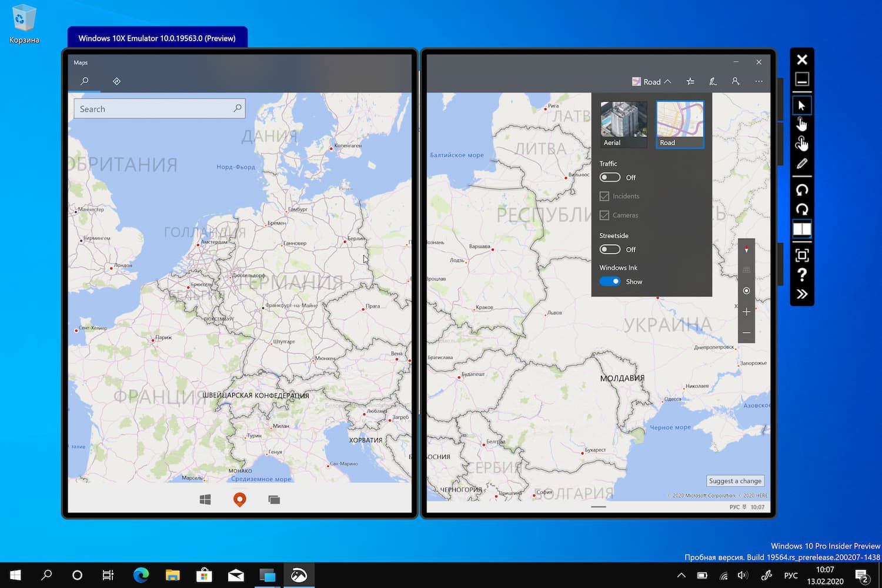
Task: Click the Suggest a change button
Action: tap(735, 480)
